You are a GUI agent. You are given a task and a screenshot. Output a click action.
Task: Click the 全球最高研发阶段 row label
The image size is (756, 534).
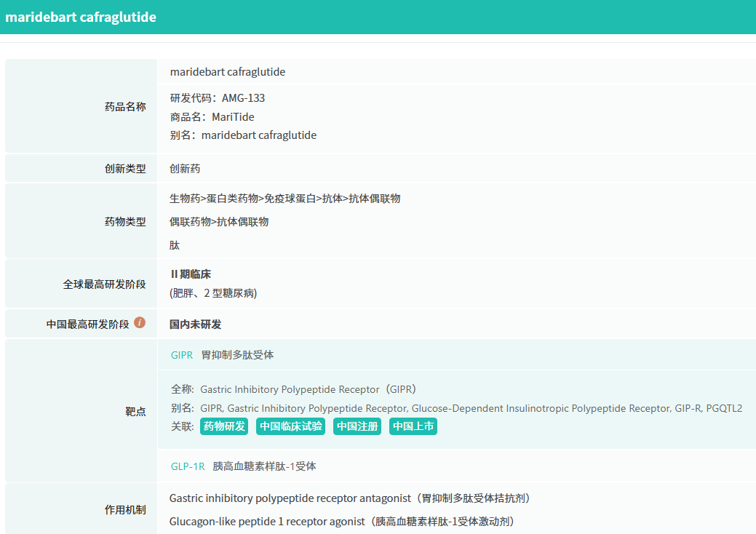(x=105, y=284)
